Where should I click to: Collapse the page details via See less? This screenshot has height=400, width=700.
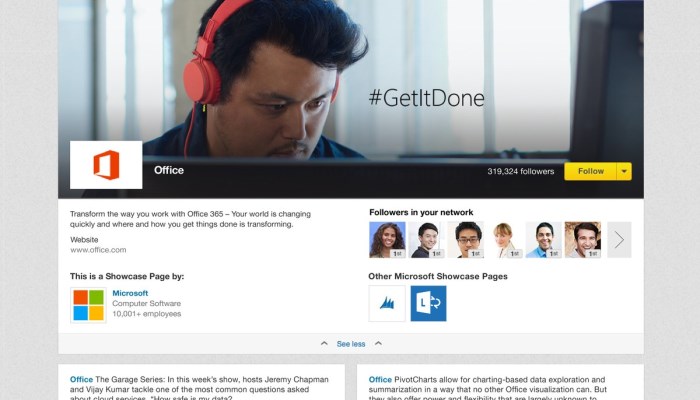point(351,343)
